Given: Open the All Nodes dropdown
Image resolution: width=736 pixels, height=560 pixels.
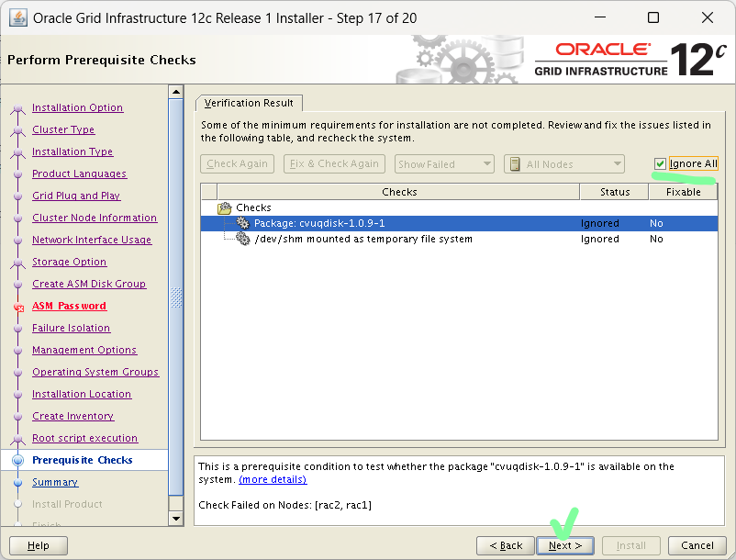Looking at the screenshot, I should pos(564,164).
